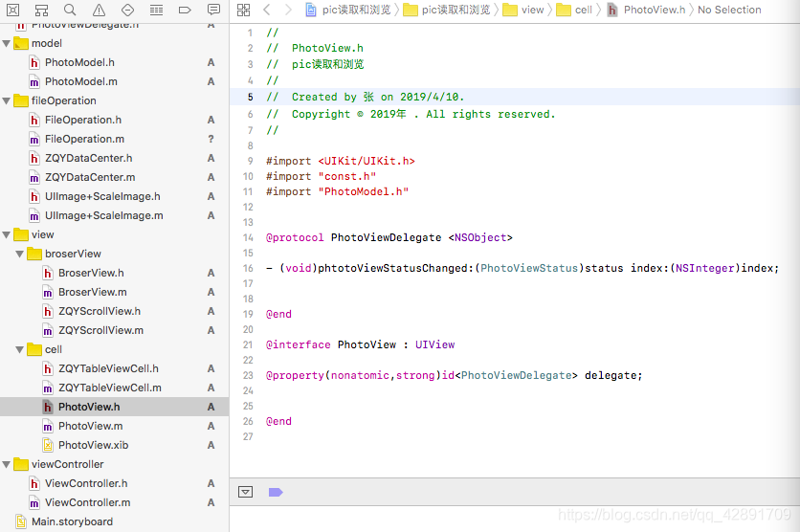This screenshot has height=532, width=800.
Task: Select BroserView.m in navigator
Action: pyautogui.click(x=93, y=292)
